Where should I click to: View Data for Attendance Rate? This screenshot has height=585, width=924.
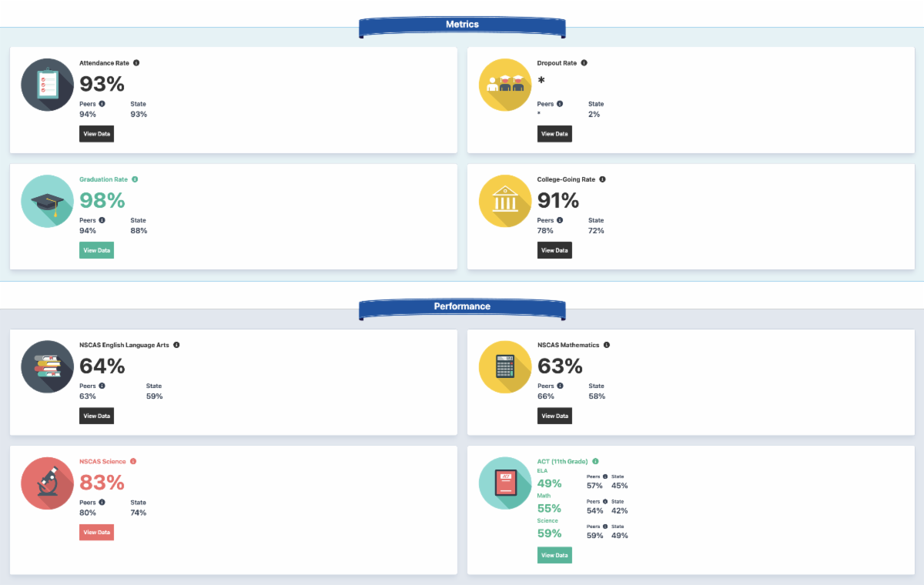tap(96, 134)
